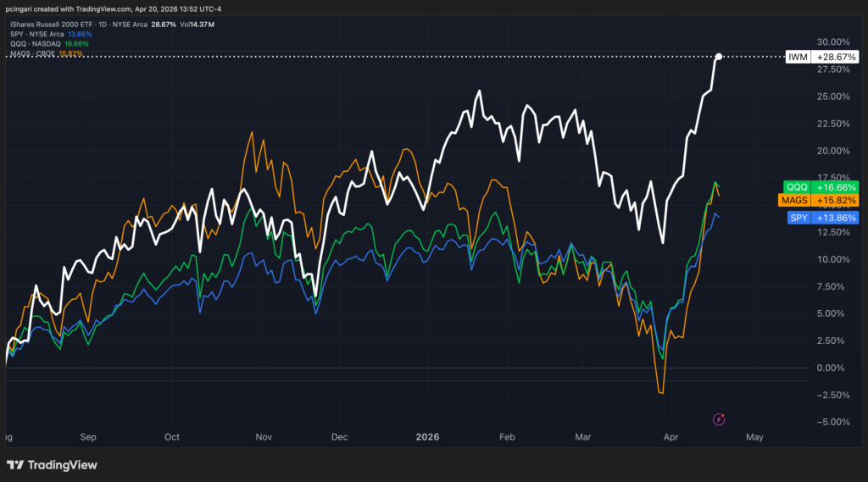868x482 pixels.
Task: Click the Mar label on the time axis
Action: 583,436
